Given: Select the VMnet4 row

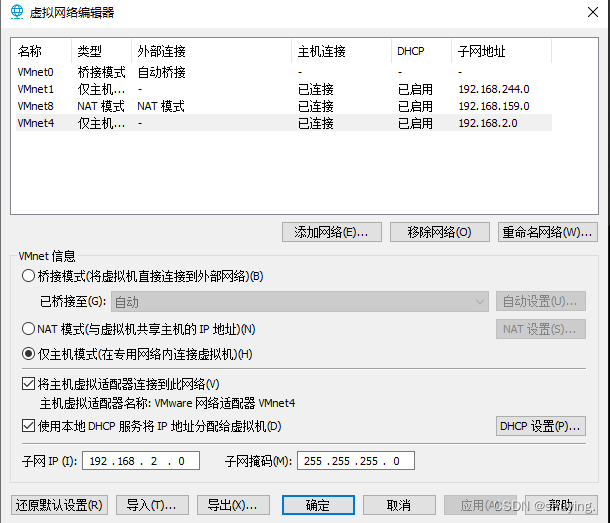Looking at the screenshot, I should tap(284, 123).
